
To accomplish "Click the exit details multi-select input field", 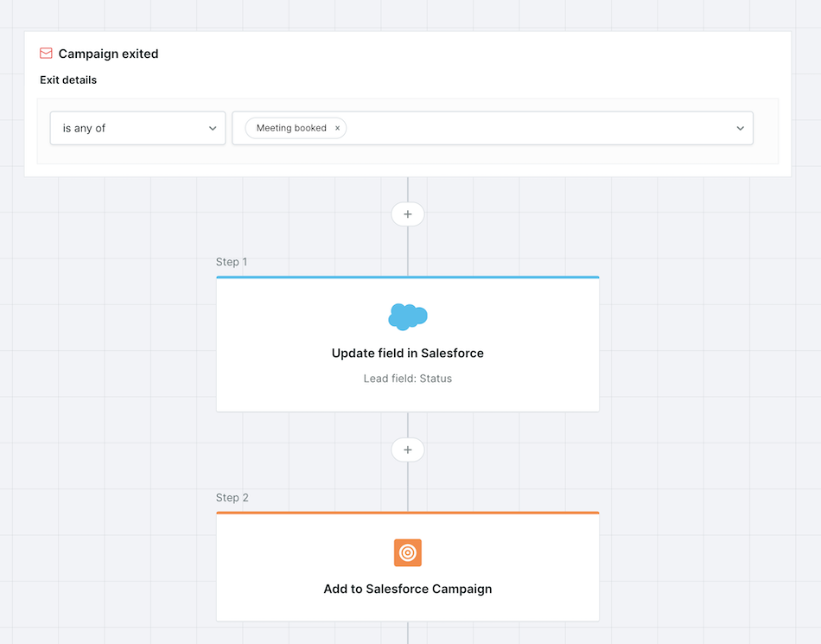I will pos(493,128).
